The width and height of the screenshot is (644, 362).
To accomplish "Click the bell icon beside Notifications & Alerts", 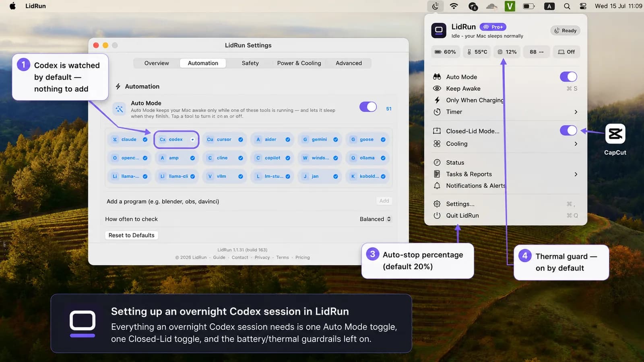I will [x=437, y=185].
